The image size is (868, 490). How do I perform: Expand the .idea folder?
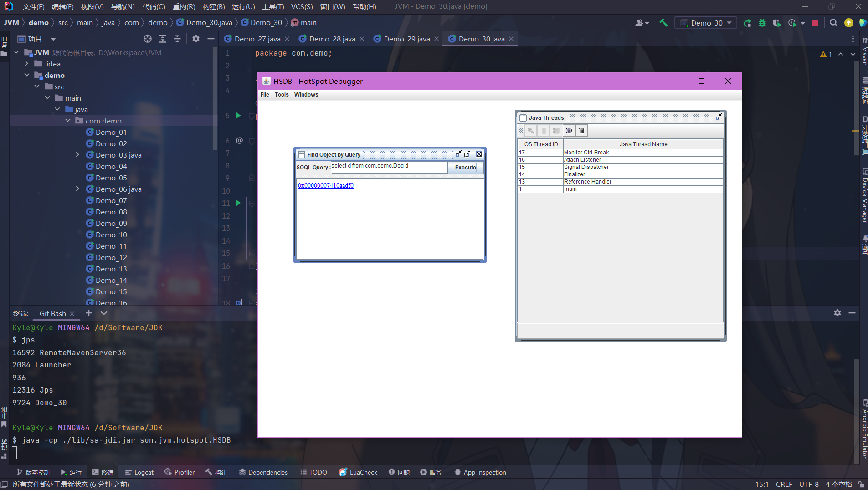[x=27, y=64]
